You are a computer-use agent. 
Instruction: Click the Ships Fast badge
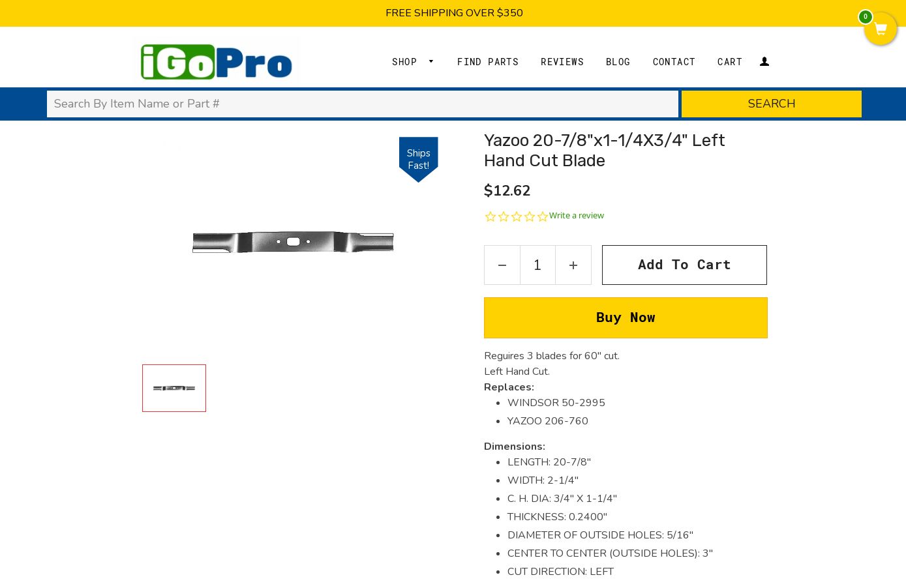419,159
